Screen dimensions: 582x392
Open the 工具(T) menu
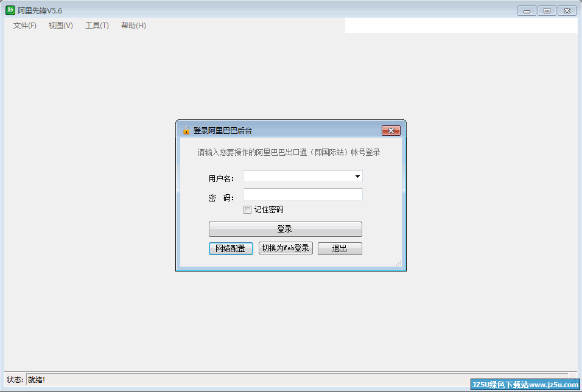(97, 25)
